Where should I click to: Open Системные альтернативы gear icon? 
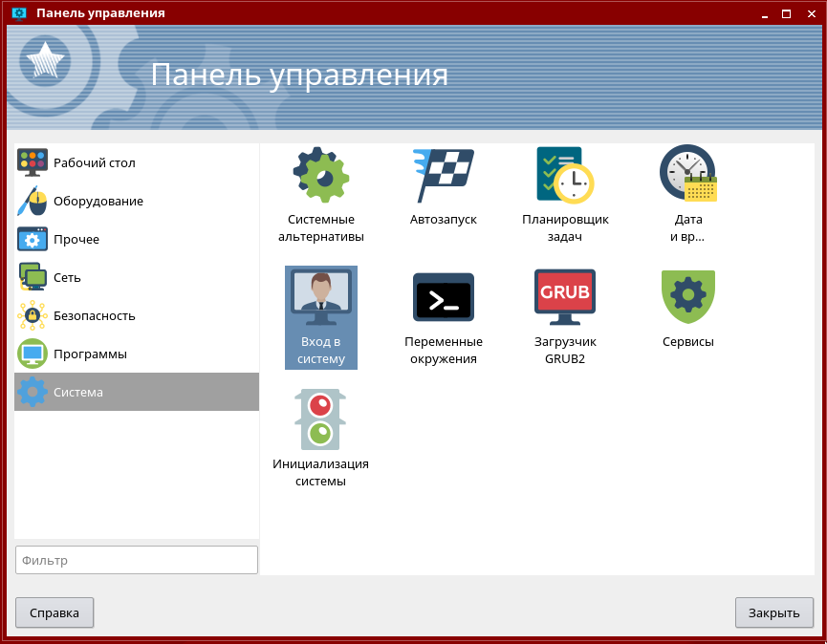321,176
